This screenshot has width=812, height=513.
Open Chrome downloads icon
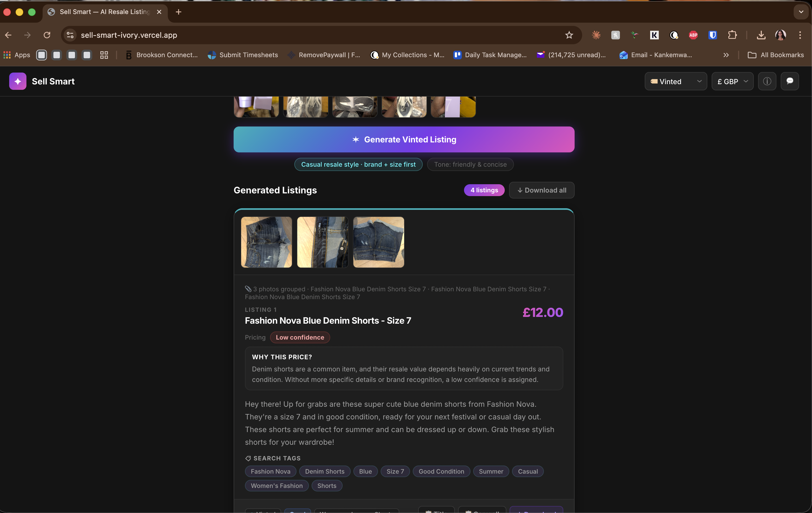(761, 35)
